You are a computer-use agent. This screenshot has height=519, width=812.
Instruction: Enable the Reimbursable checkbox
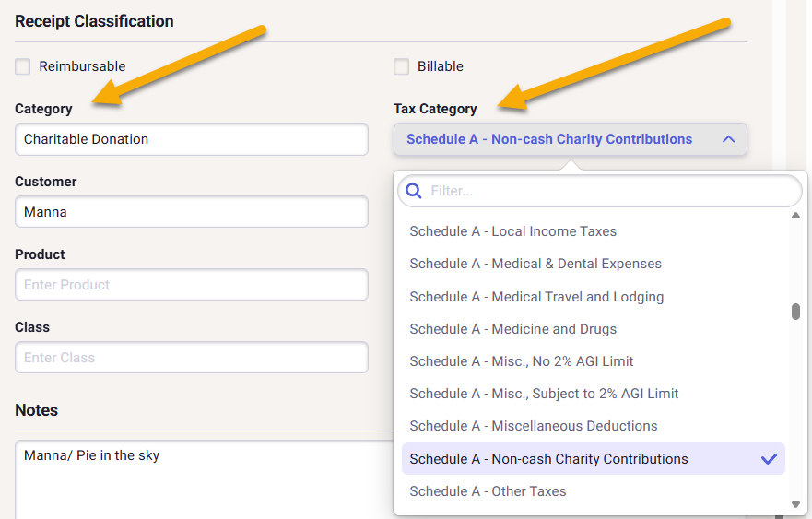[23, 66]
